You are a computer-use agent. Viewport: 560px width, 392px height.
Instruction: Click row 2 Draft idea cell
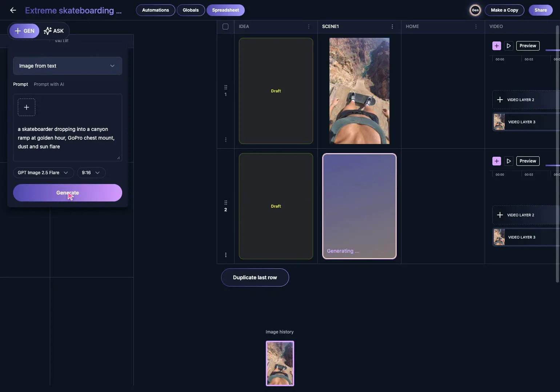(x=276, y=206)
